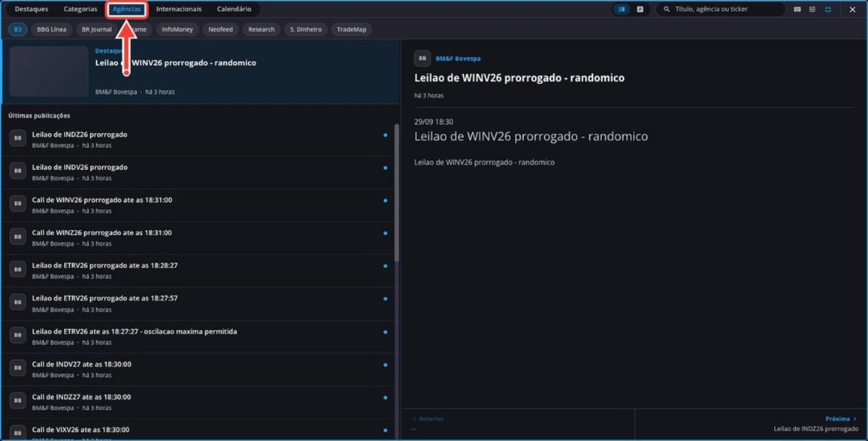868x441 pixels.
Task: Click the BB logo in article header
Action: point(422,58)
